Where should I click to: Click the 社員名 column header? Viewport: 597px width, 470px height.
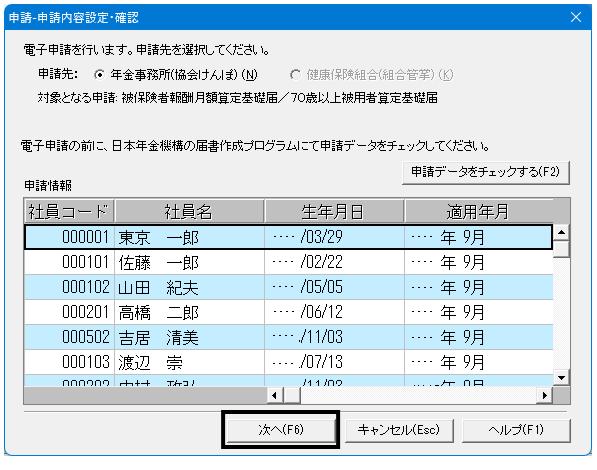point(189,211)
